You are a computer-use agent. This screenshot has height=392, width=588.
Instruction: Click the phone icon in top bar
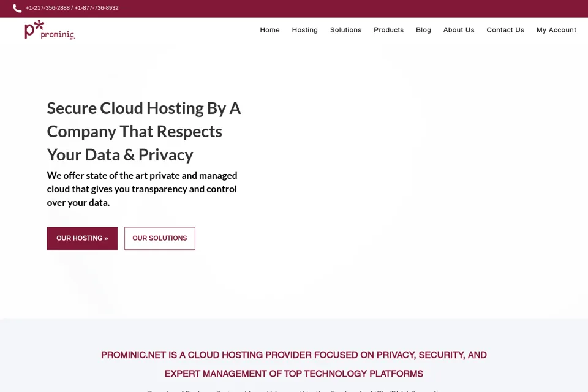pyautogui.click(x=17, y=8)
